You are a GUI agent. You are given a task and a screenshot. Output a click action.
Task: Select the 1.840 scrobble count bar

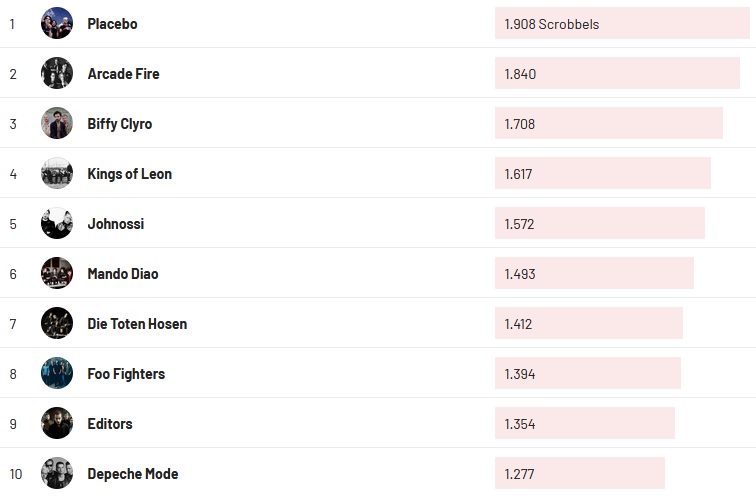point(617,73)
